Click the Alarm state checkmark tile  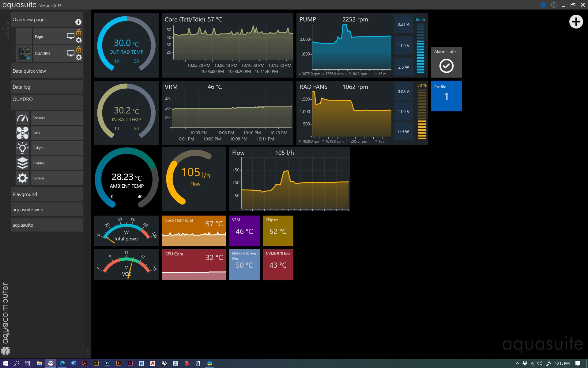coord(446,65)
